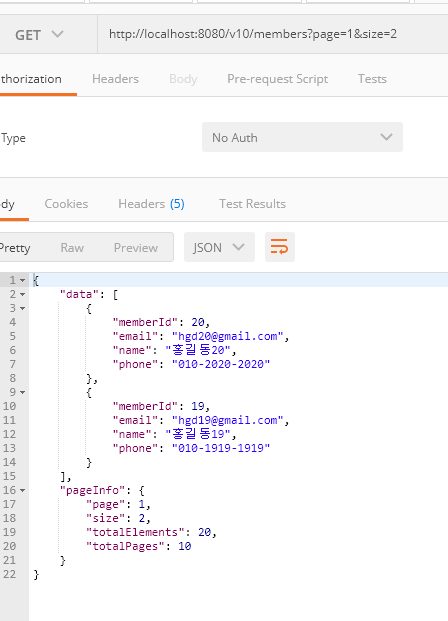Open the request Headers tab

pos(115,79)
